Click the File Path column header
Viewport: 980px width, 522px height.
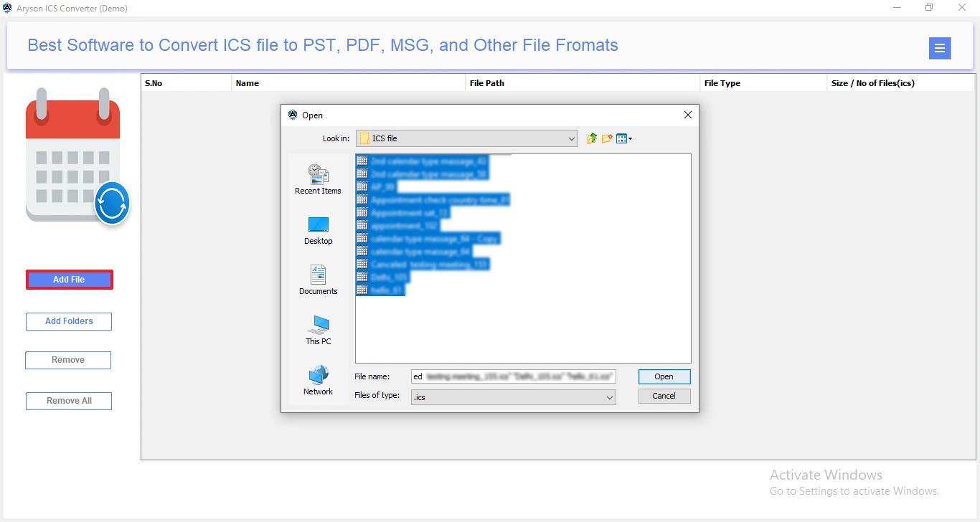coord(583,83)
